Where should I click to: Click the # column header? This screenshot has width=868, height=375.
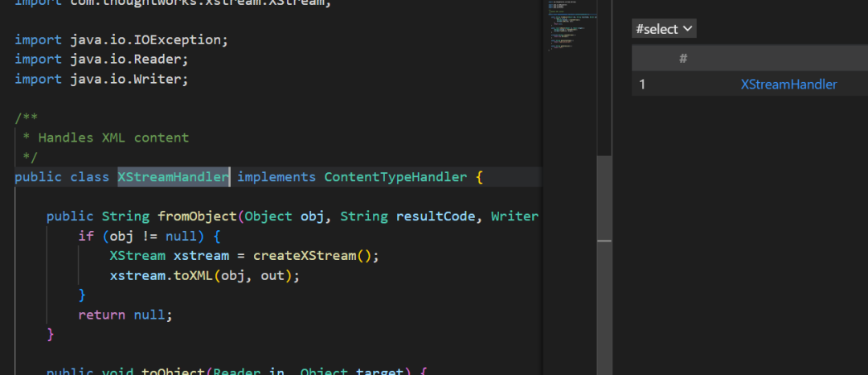(683, 58)
